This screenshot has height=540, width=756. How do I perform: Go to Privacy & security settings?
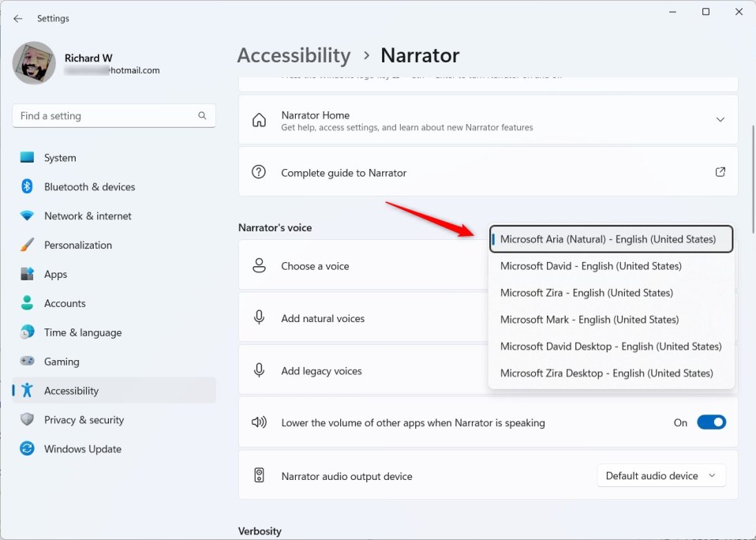pyautogui.click(x=114, y=419)
